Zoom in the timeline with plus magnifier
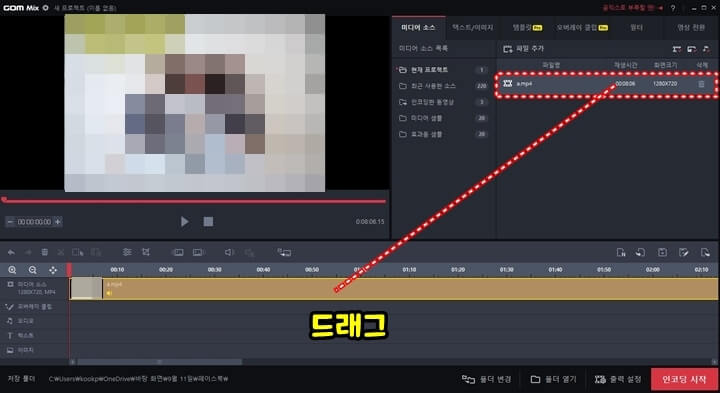Screen dimensions: 720x393 point(12,270)
